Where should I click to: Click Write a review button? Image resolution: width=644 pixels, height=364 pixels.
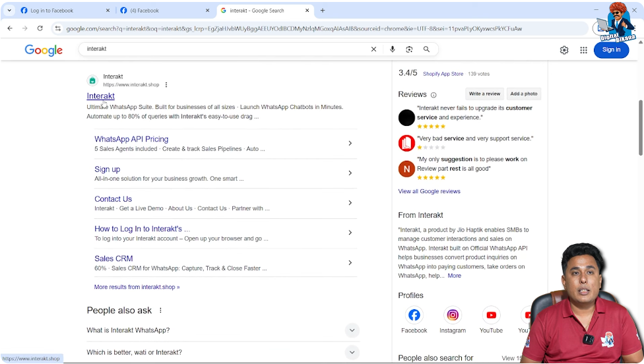484,94
